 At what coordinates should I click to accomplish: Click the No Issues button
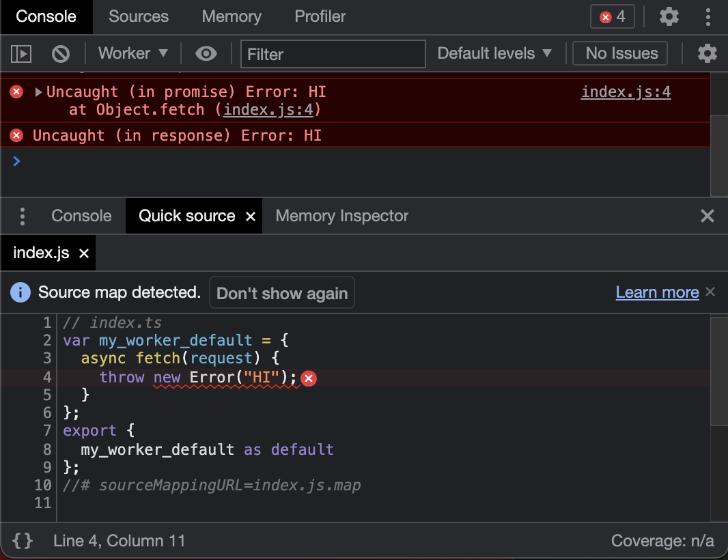point(619,53)
